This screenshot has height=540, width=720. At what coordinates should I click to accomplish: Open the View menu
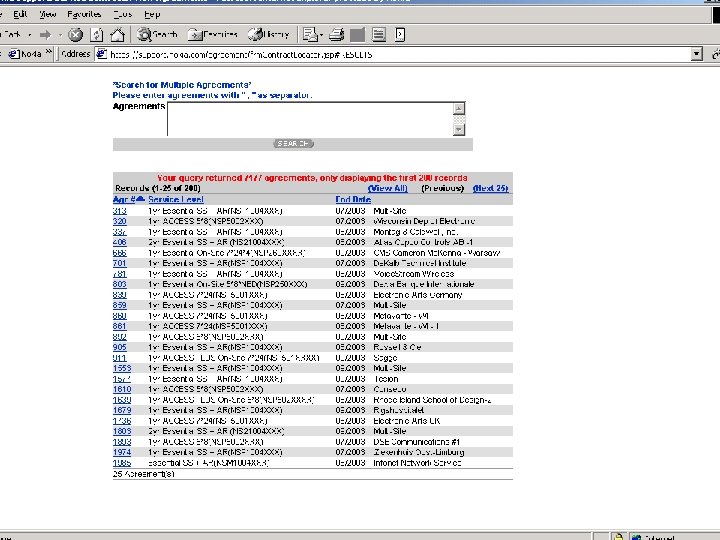(x=48, y=14)
